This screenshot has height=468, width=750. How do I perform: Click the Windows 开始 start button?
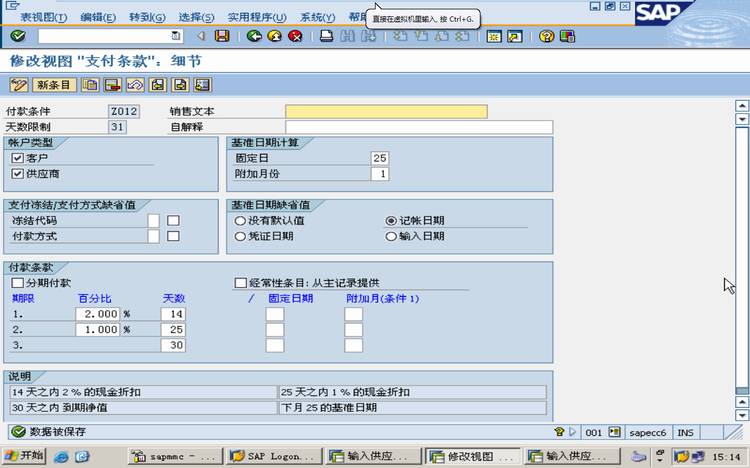[24, 456]
